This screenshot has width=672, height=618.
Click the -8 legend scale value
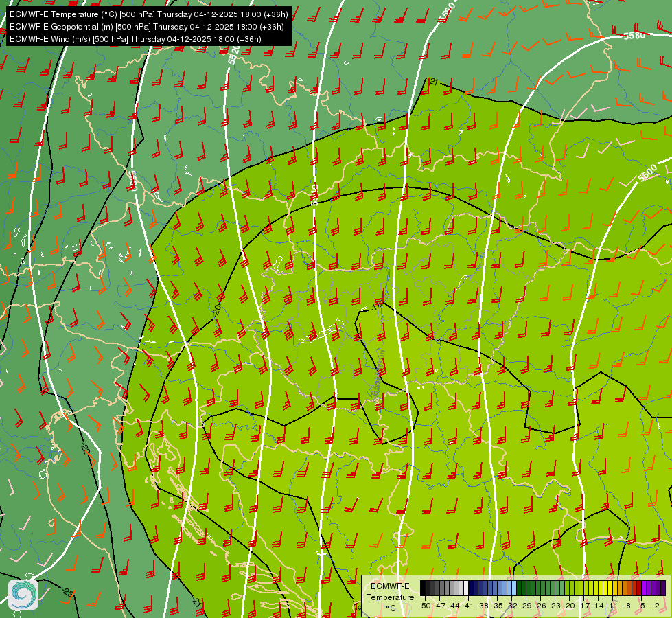[627, 606]
